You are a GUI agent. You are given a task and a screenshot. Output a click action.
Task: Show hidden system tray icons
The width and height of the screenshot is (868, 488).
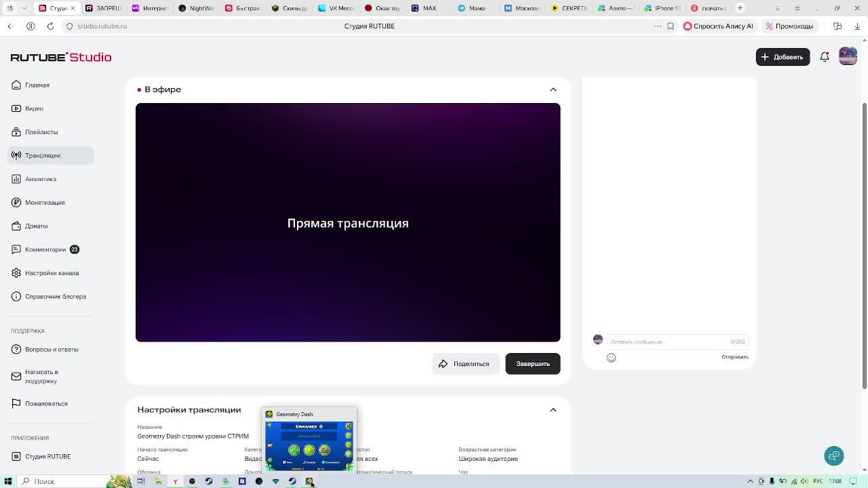tap(750, 481)
